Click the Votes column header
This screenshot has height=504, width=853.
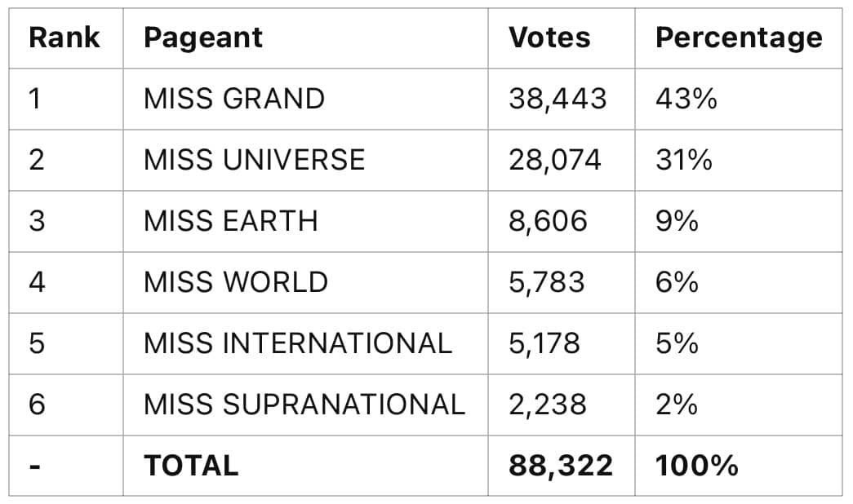tap(549, 38)
